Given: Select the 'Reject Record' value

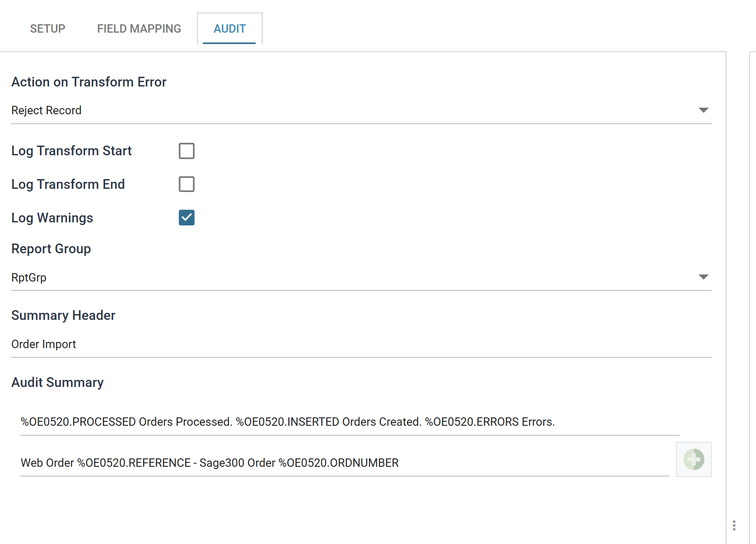Looking at the screenshot, I should (x=46, y=110).
